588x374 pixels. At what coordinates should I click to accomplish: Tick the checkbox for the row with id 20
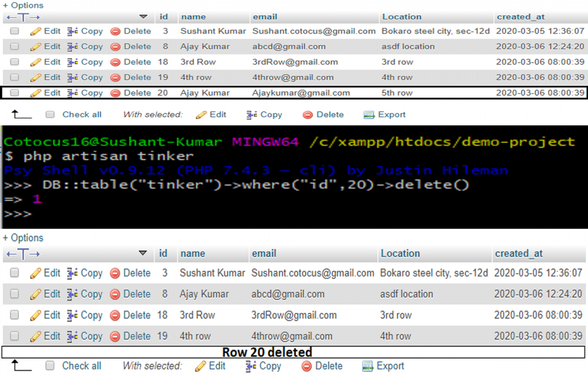click(x=14, y=93)
